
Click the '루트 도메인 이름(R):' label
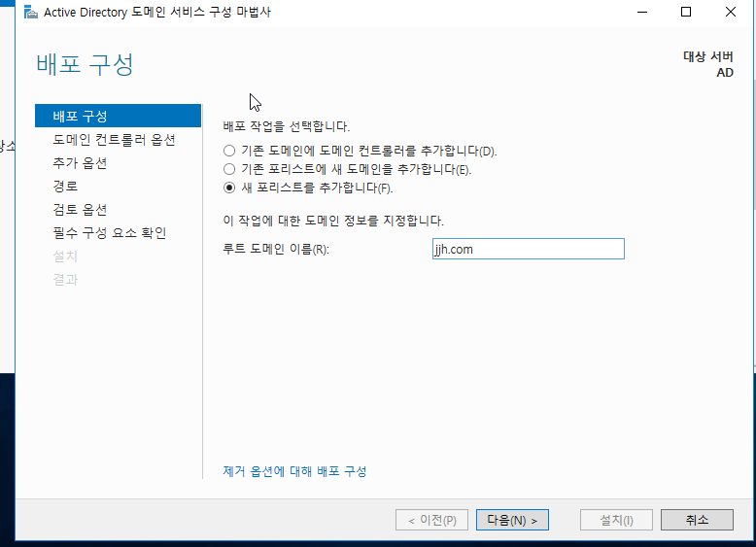click(x=276, y=249)
